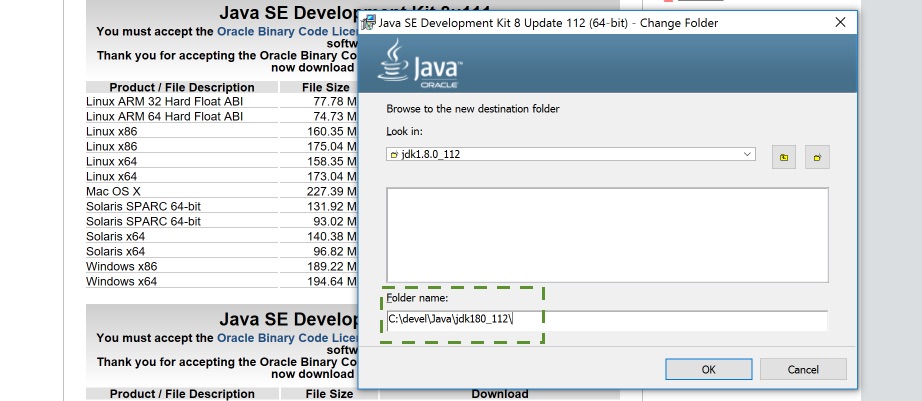Viewport: 922px width, 401px height.
Task: Click the Linux ARM 64 Hard Float ABI row
Action: [x=221, y=116]
